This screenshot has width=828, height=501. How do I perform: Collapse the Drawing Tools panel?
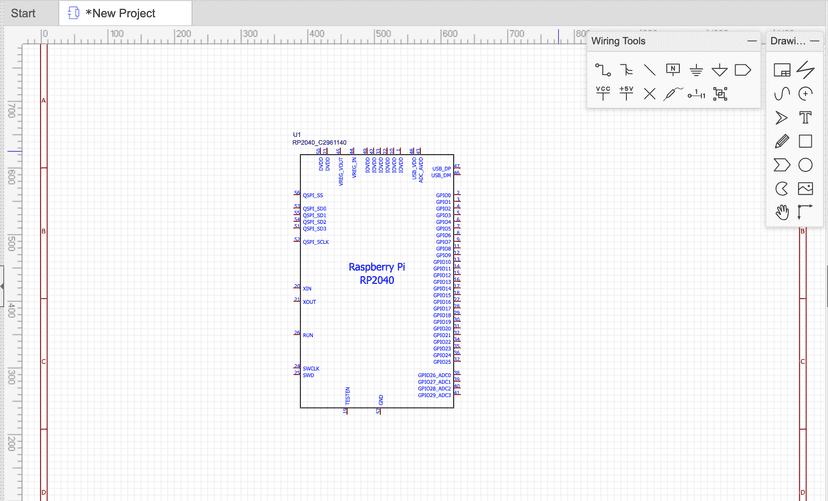817,41
